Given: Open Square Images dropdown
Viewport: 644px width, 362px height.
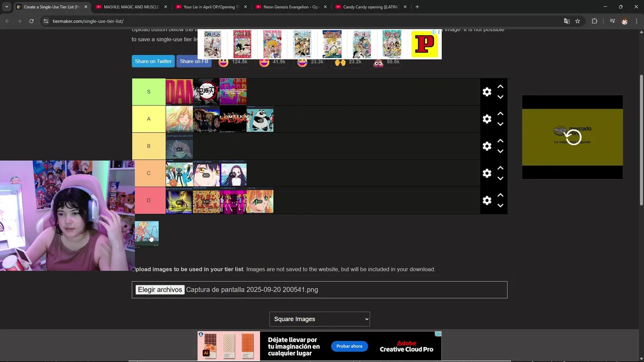Looking at the screenshot, I should (x=319, y=319).
